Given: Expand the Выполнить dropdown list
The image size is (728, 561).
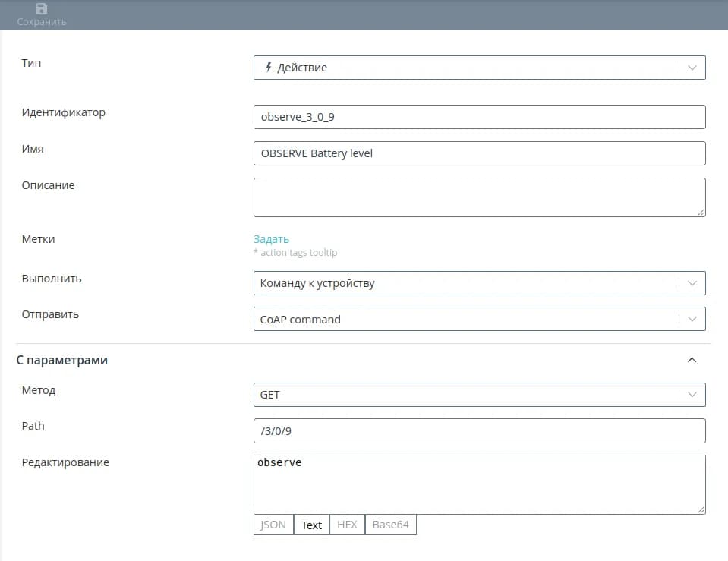Looking at the screenshot, I should coord(692,283).
